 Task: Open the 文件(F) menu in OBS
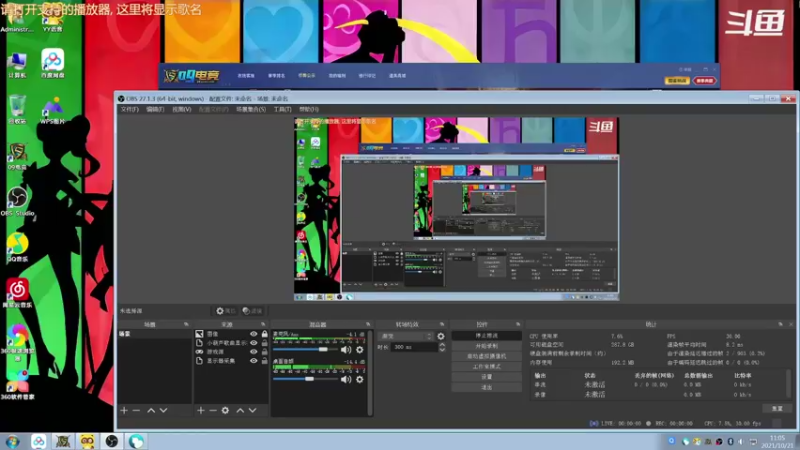[x=130, y=109]
